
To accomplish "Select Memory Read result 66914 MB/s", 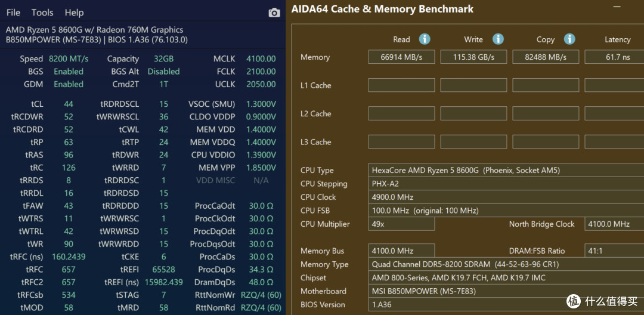I will click(401, 57).
